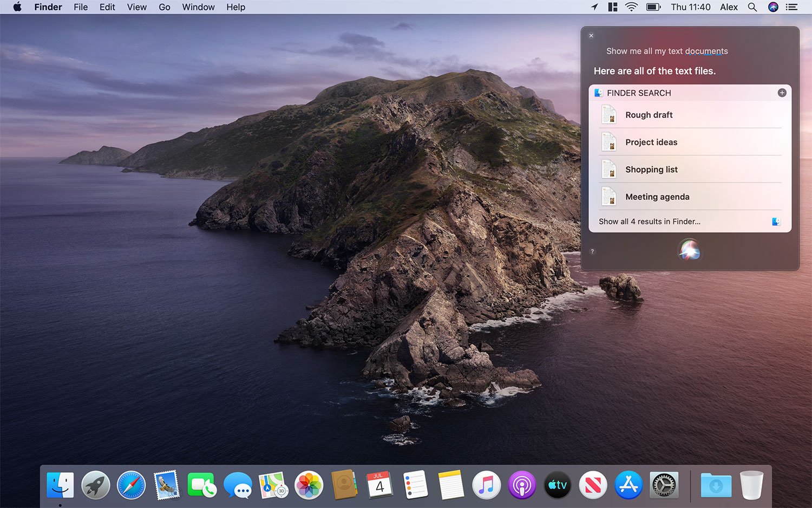Open Apple Music from the Dock
Screen dimensions: 812x508
point(486,485)
